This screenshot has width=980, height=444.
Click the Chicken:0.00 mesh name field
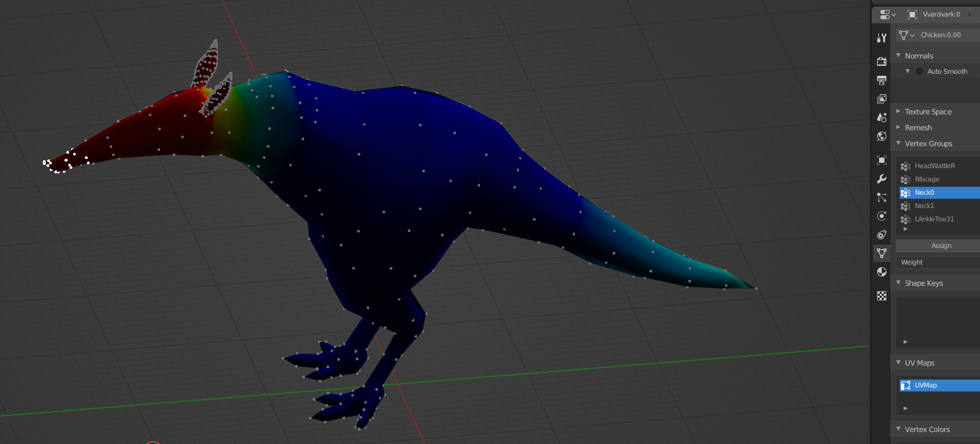[x=949, y=35]
